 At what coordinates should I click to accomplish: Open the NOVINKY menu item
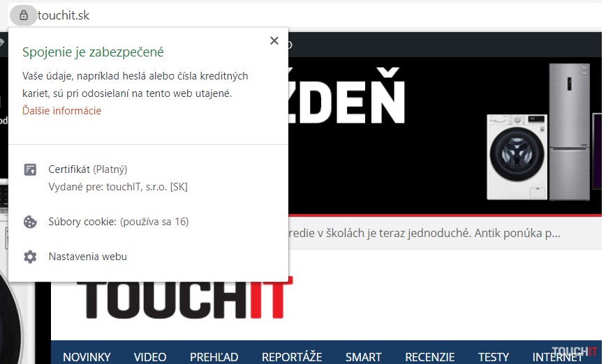(87, 357)
